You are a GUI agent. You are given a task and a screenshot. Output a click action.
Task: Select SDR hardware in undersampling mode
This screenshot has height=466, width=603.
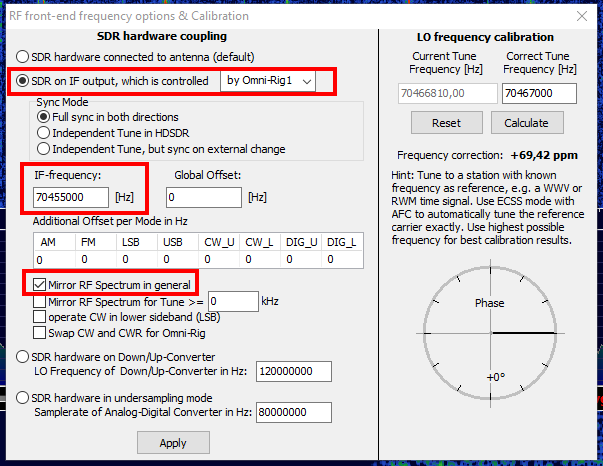[24, 398]
